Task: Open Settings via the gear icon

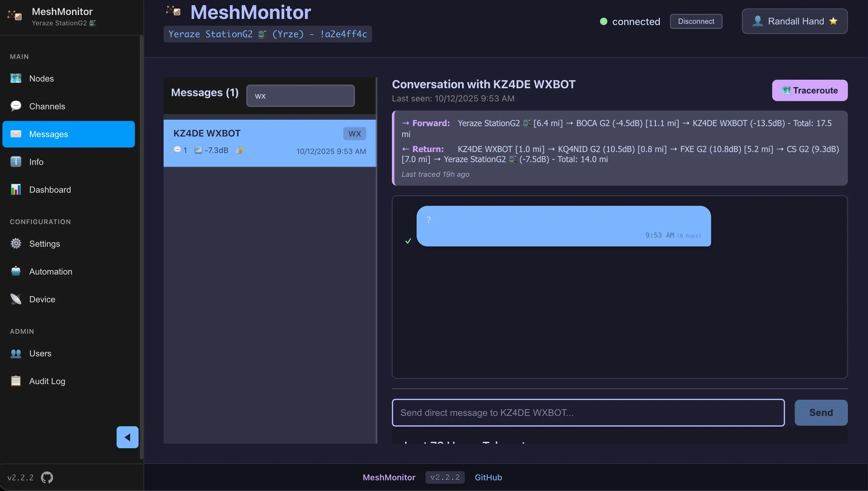Action: point(16,243)
